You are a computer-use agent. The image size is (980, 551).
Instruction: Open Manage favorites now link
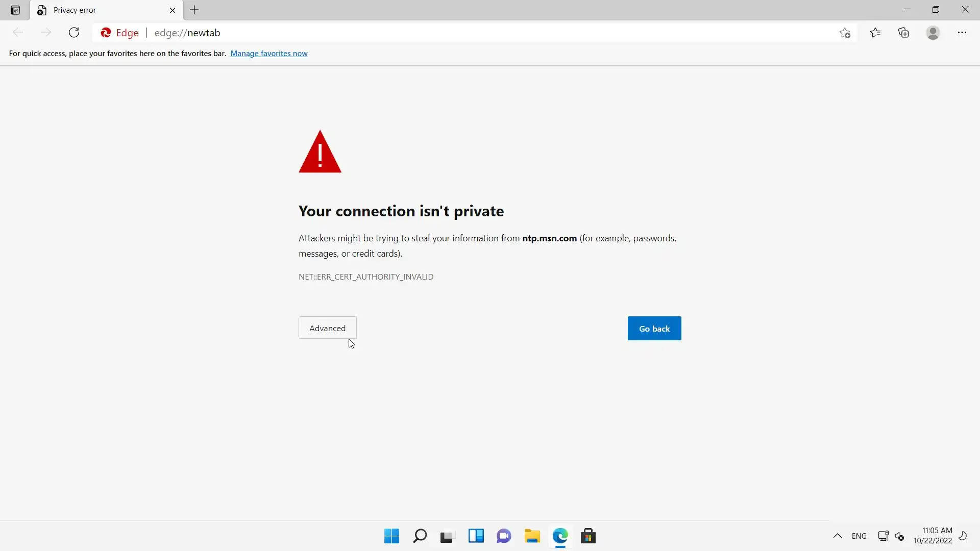pyautogui.click(x=269, y=54)
